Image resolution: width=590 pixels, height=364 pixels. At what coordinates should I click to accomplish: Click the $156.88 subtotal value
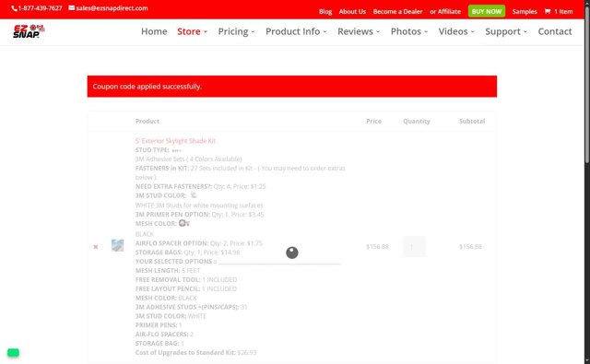(470, 247)
